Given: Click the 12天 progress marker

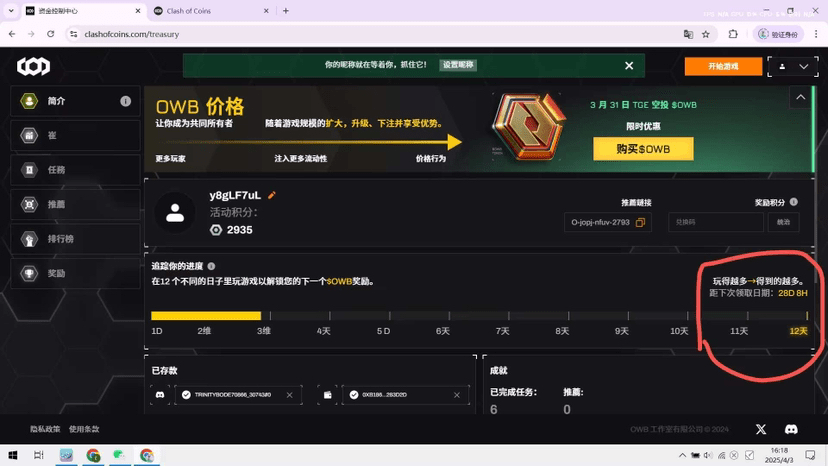Looking at the screenshot, I should click(x=798, y=331).
